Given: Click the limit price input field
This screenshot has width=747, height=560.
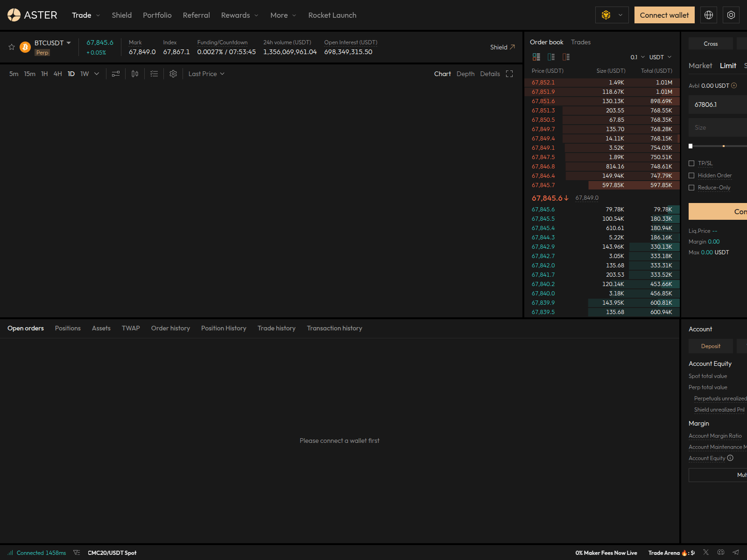Looking at the screenshot, I should (x=718, y=105).
